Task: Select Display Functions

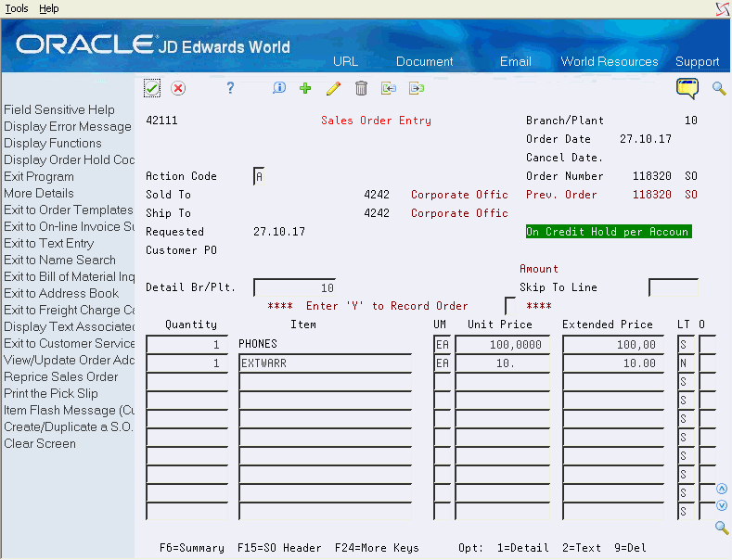Action: (53, 144)
